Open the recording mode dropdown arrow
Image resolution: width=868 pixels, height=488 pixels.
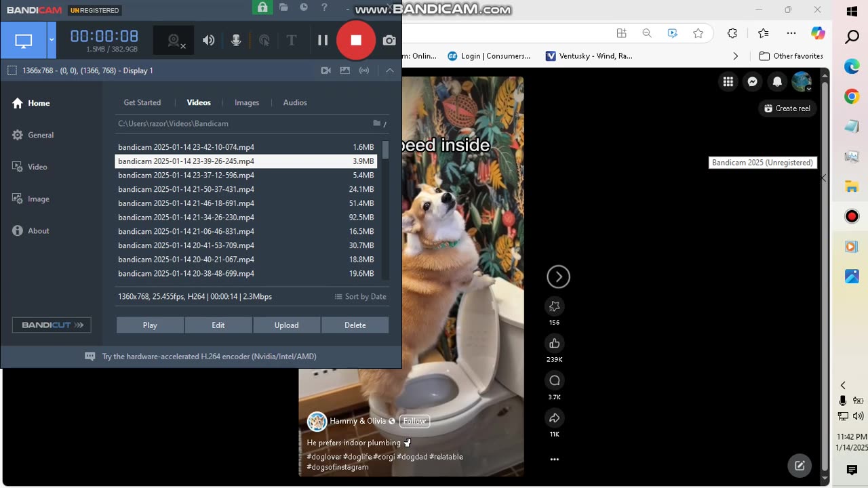coord(52,40)
